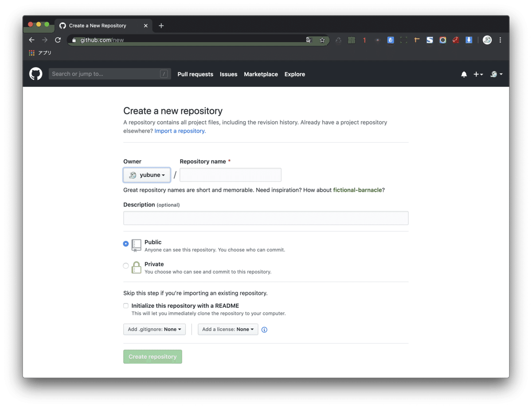The height and width of the screenshot is (408, 532).
Task: Click the green grid extension icon
Action: coord(352,40)
